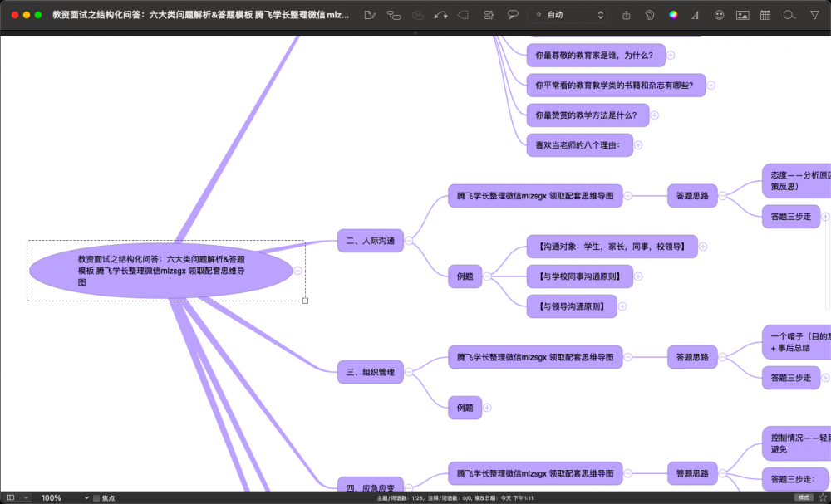Open the 自动 style dropdown

pyautogui.click(x=569, y=15)
